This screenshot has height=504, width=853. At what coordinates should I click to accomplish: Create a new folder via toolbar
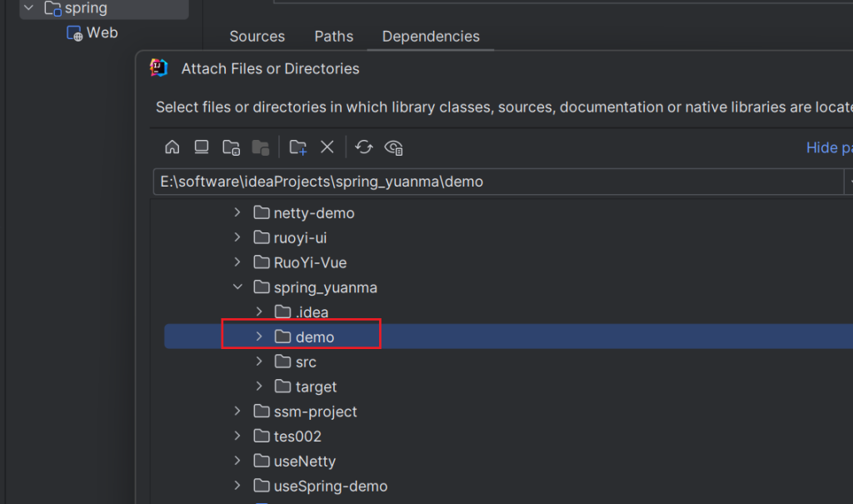tap(297, 147)
